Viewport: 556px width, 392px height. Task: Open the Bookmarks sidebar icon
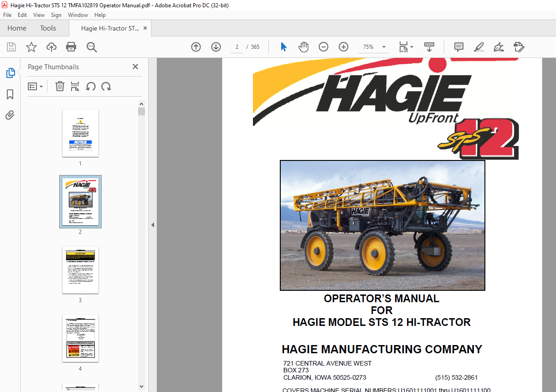click(x=10, y=94)
